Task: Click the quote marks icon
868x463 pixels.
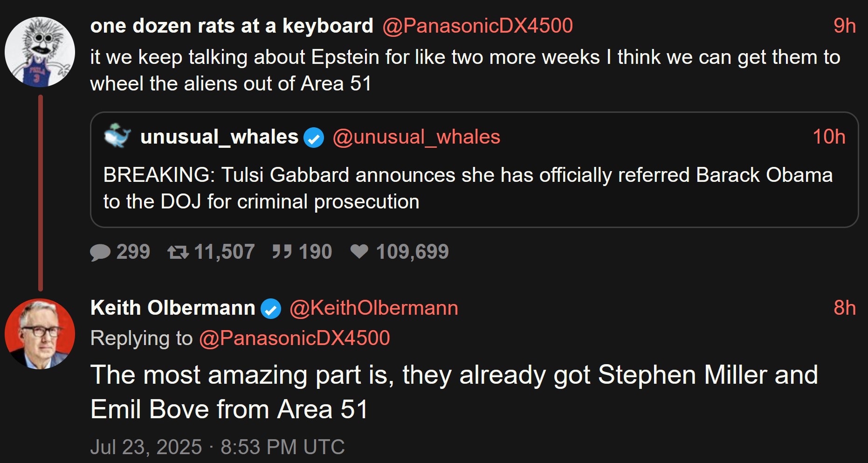Action: click(282, 252)
